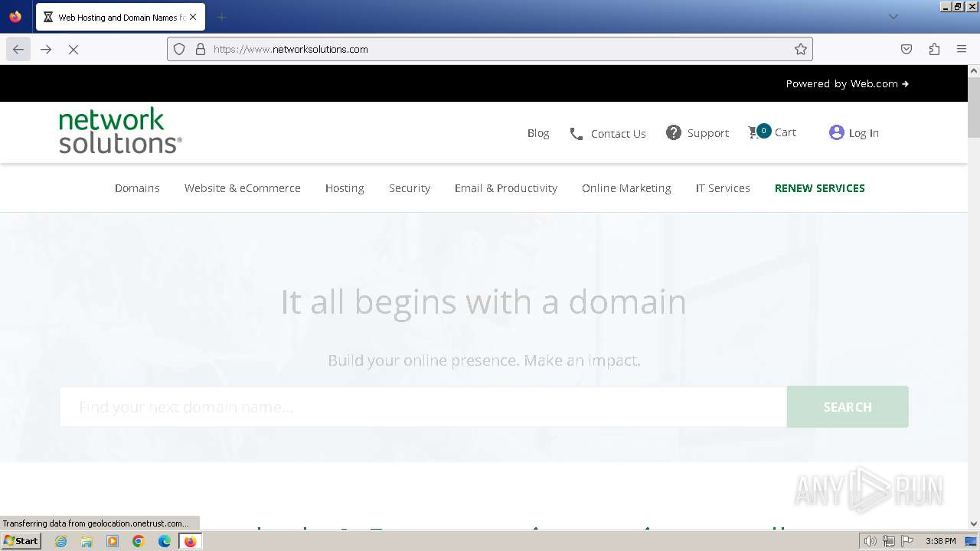Stop page loading with X button

click(73, 49)
